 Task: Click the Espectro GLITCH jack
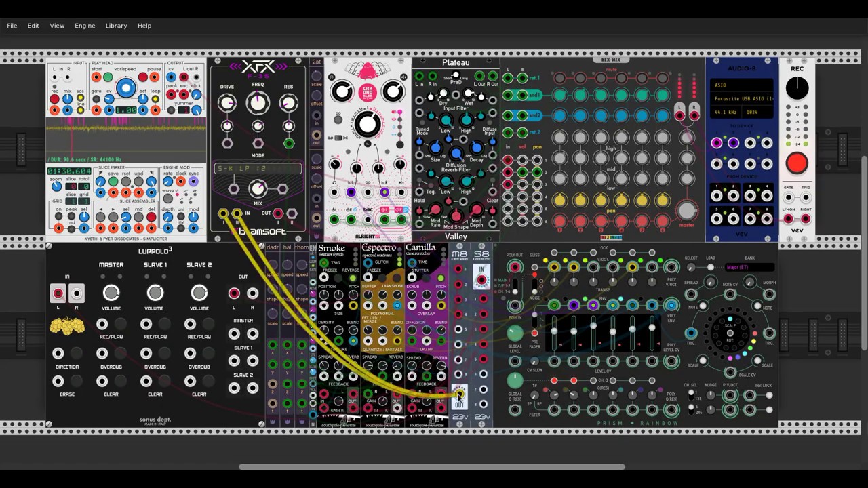point(367,263)
